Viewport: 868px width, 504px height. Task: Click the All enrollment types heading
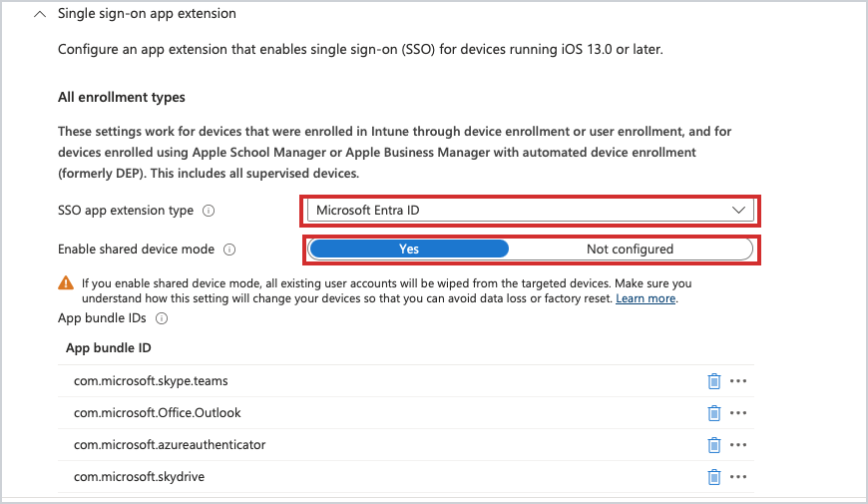pos(122,98)
